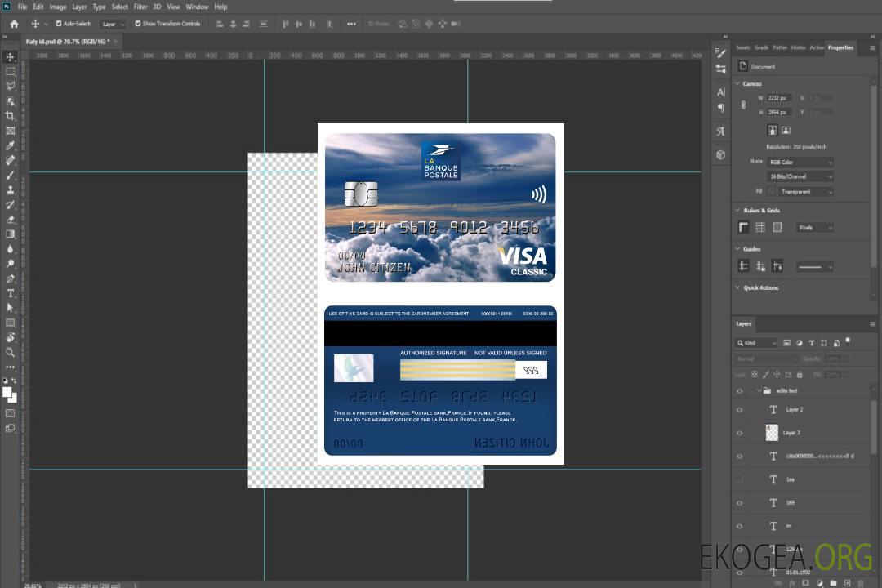Screen dimensions: 882x588
Task: Open the Mode RGB Color dropdown
Action: click(x=800, y=162)
